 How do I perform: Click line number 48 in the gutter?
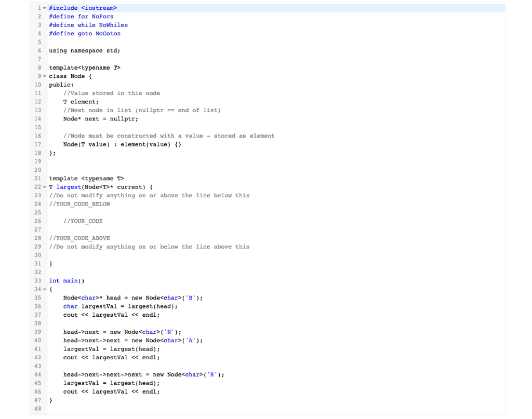[38, 408]
